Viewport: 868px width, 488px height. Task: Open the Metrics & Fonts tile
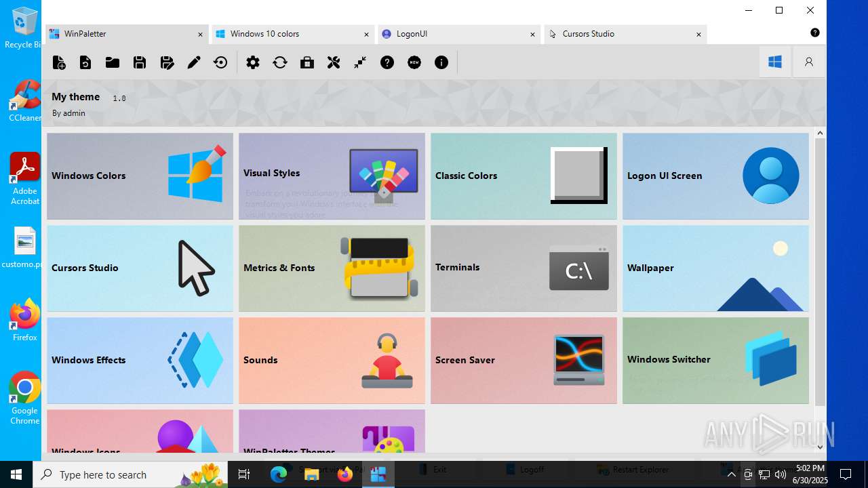coord(332,268)
